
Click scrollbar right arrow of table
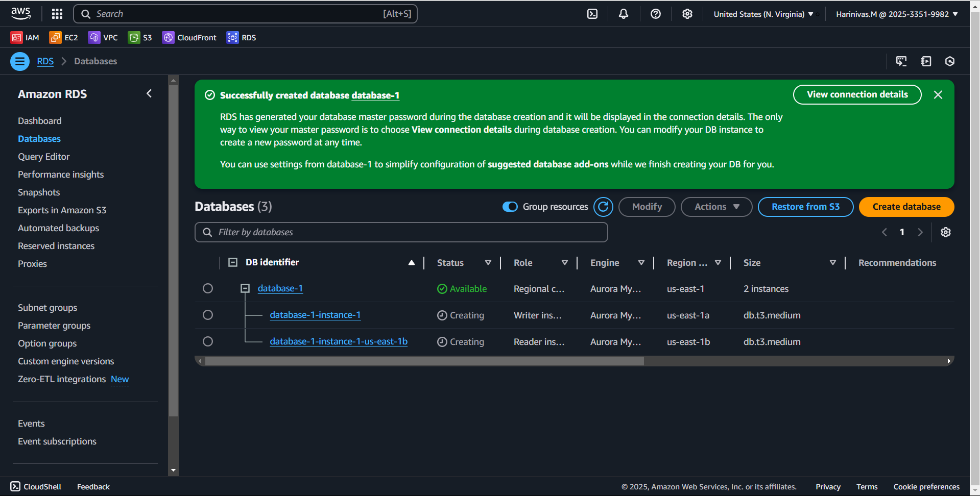pos(949,361)
